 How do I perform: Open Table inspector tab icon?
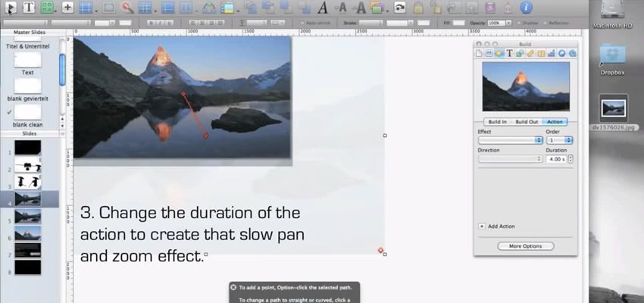[x=541, y=53]
